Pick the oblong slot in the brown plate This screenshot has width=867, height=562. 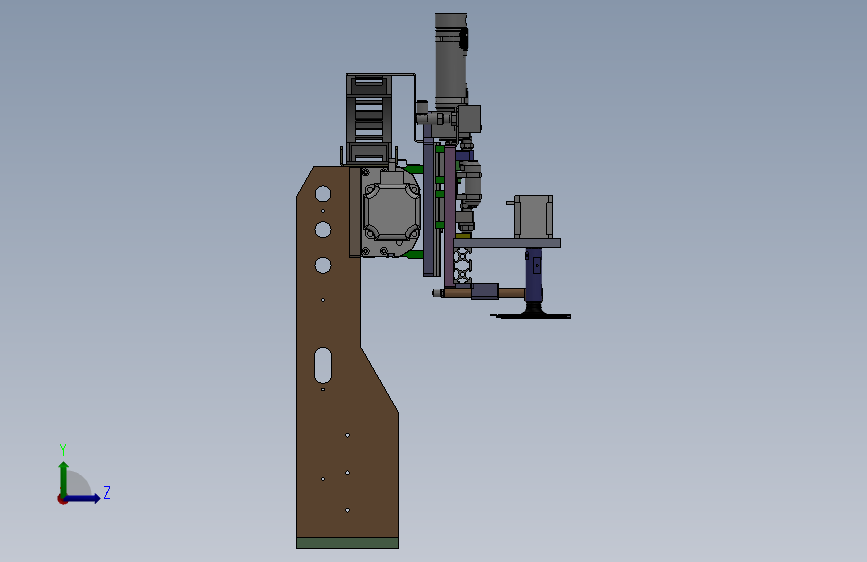pos(323,365)
